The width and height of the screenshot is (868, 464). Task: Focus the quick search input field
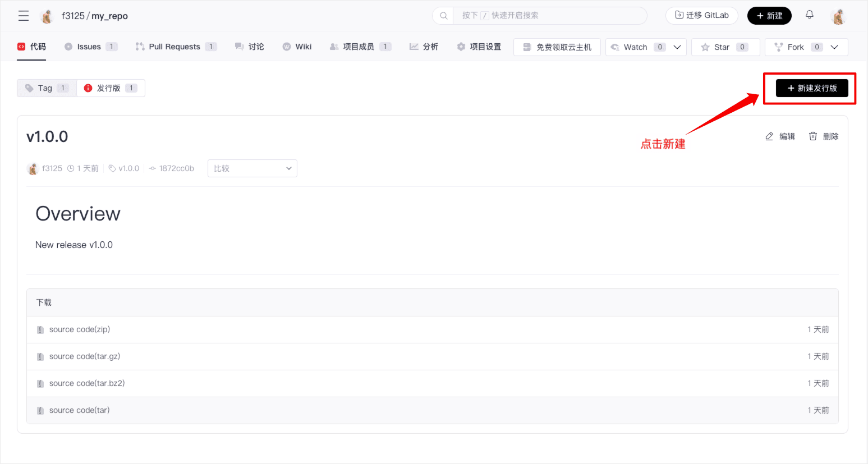(x=550, y=16)
